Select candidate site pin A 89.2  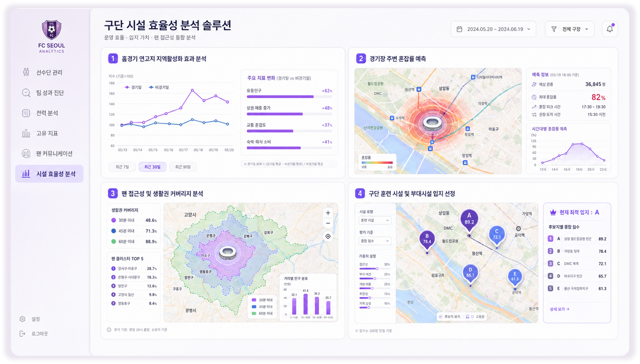pyautogui.click(x=469, y=219)
